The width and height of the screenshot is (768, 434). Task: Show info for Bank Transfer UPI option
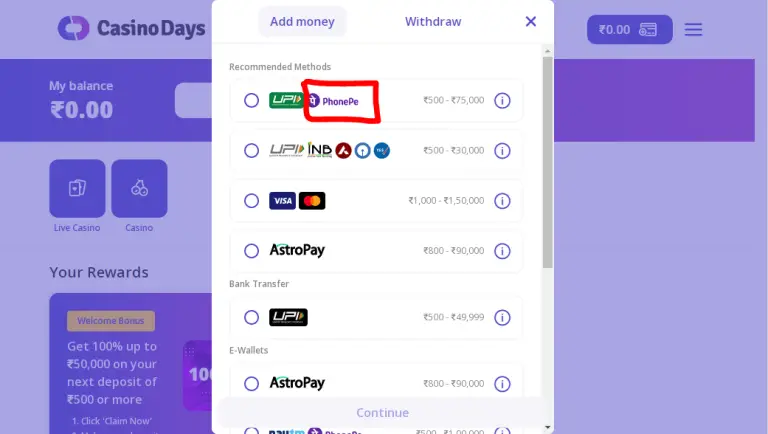point(502,317)
